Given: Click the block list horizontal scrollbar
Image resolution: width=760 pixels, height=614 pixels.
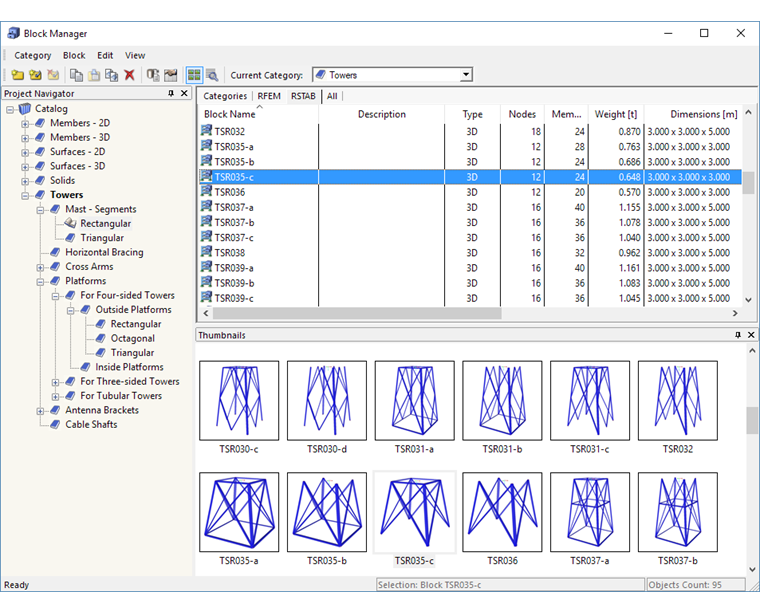Looking at the screenshot, I should click(x=350, y=313).
